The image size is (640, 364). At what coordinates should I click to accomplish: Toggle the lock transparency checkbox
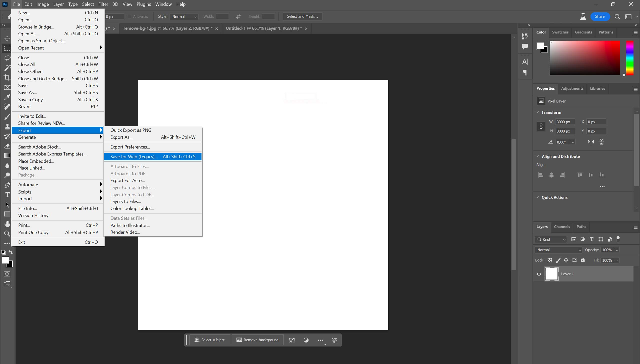[x=549, y=260]
